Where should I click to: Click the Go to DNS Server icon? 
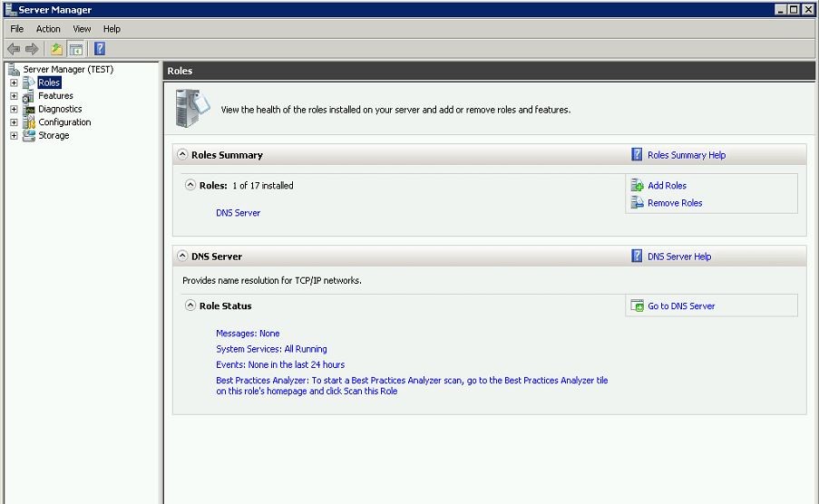point(638,305)
